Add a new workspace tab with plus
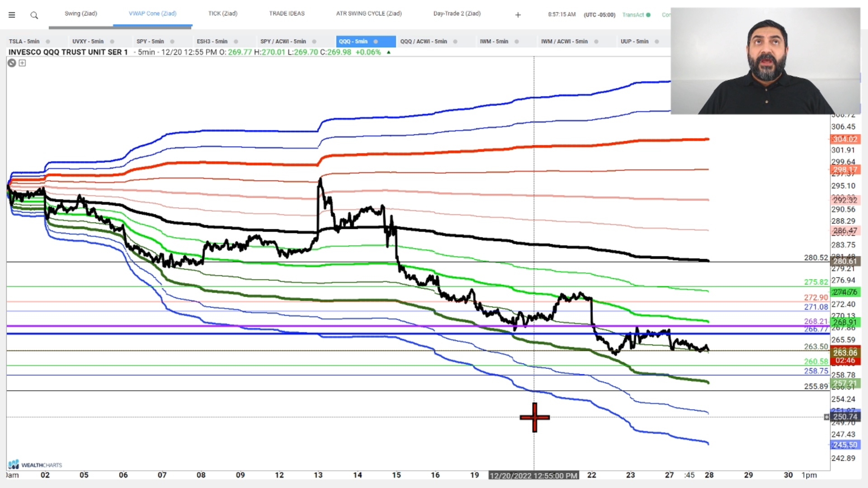 [518, 15]
